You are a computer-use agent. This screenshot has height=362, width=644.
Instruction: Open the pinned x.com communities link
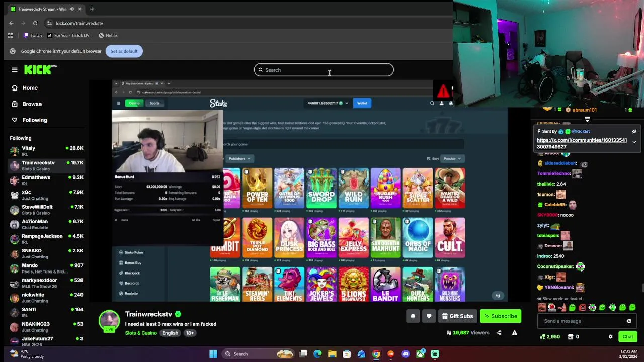coord(582,143)
